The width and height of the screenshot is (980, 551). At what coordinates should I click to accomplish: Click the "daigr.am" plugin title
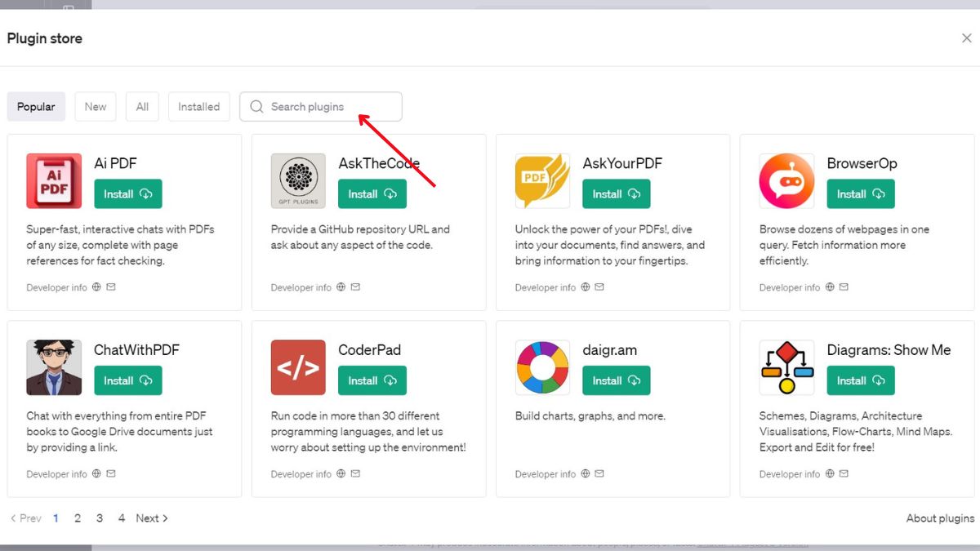click(609, 350)
